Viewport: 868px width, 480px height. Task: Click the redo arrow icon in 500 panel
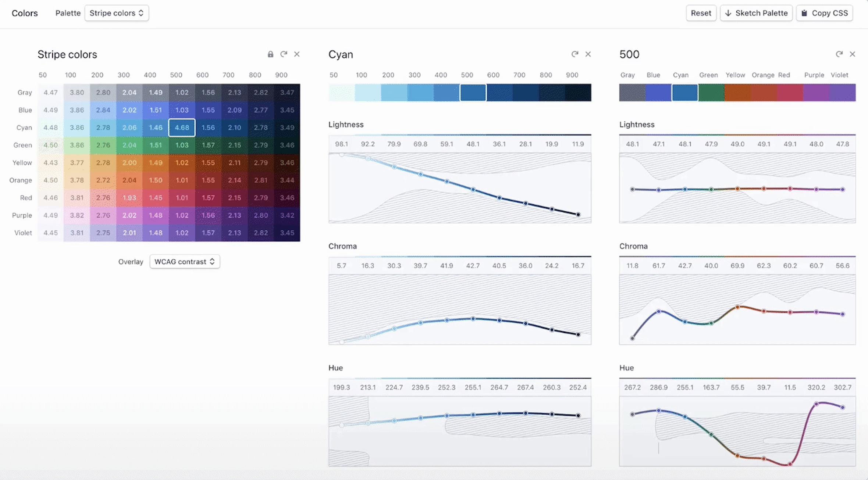tap(839, 54)
